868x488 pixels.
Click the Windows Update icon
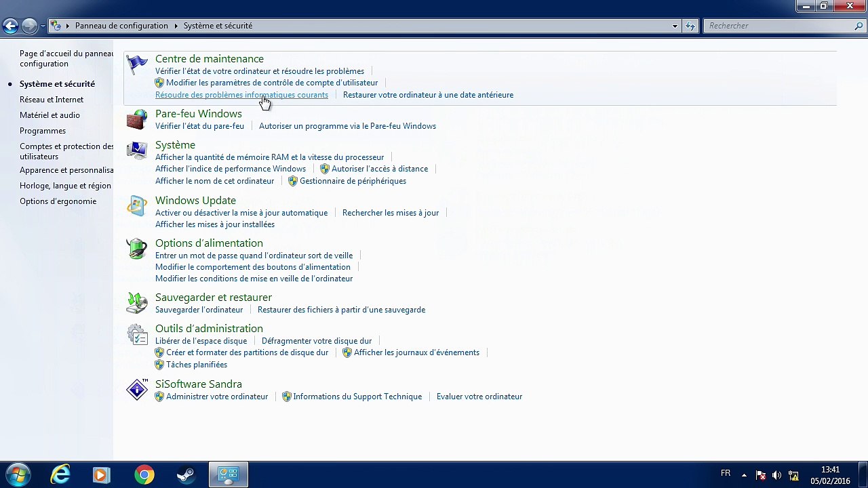click(137, 206)
